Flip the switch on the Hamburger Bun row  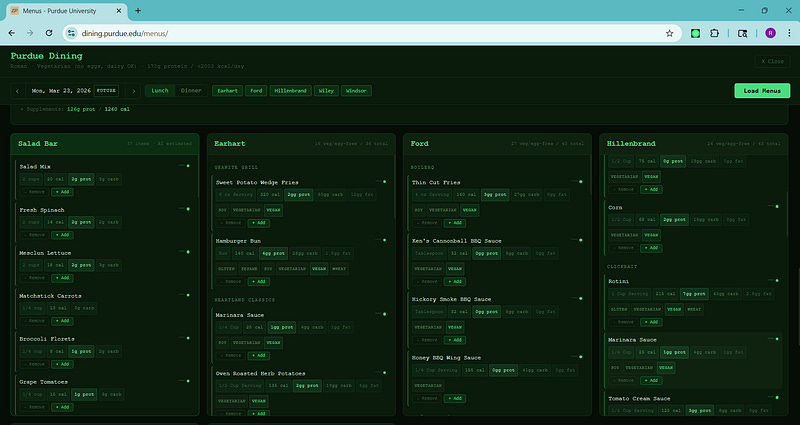point(381,240)
